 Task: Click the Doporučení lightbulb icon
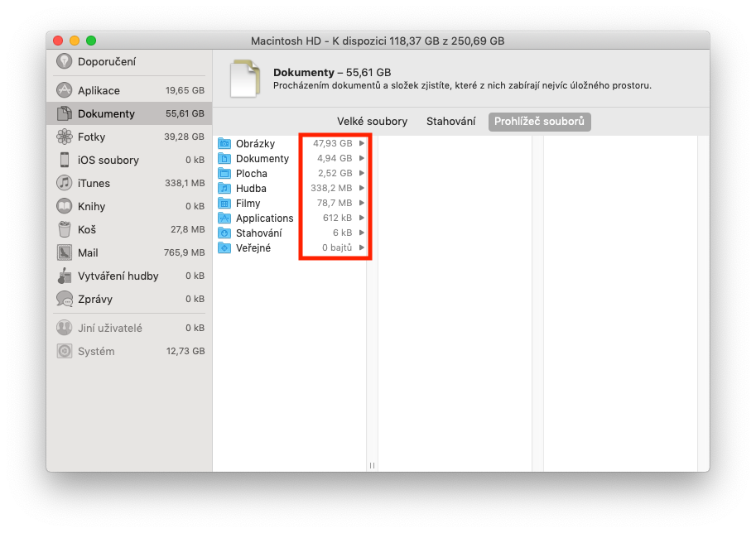pos(64,61)
